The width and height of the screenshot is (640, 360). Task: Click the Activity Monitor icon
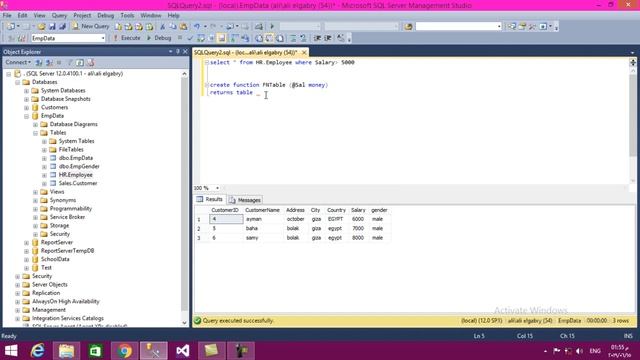[259, 27]
